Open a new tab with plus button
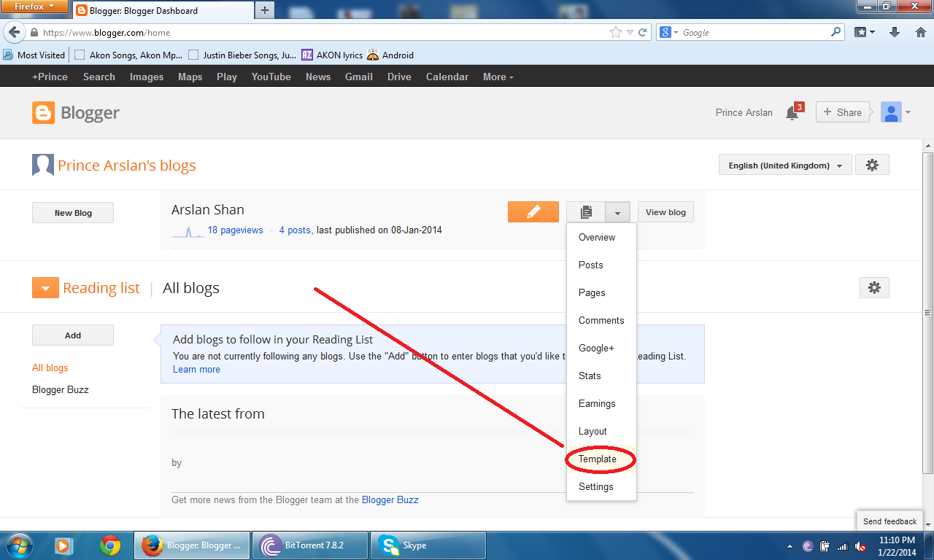 click(x=265, y=10)
